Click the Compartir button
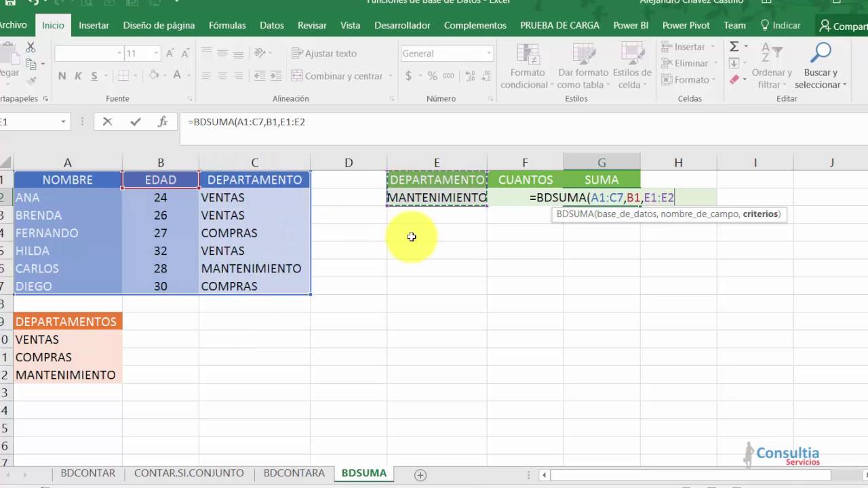 [x=843, y=26]
